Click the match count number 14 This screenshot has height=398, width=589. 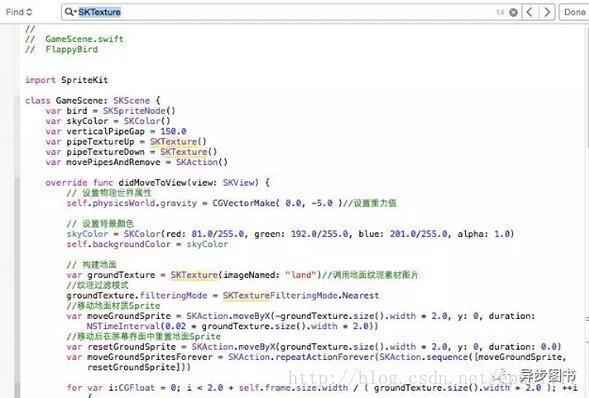click(x=500, y=12)
